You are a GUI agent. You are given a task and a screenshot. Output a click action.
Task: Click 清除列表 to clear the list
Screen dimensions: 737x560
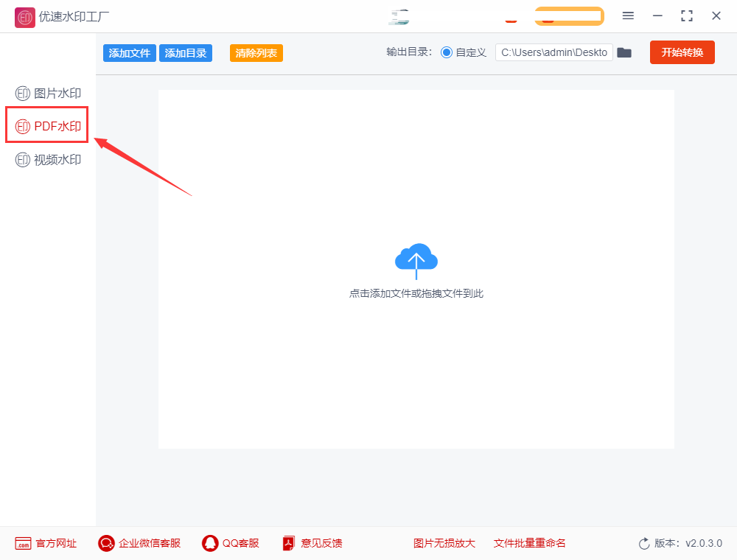point(256,53)
